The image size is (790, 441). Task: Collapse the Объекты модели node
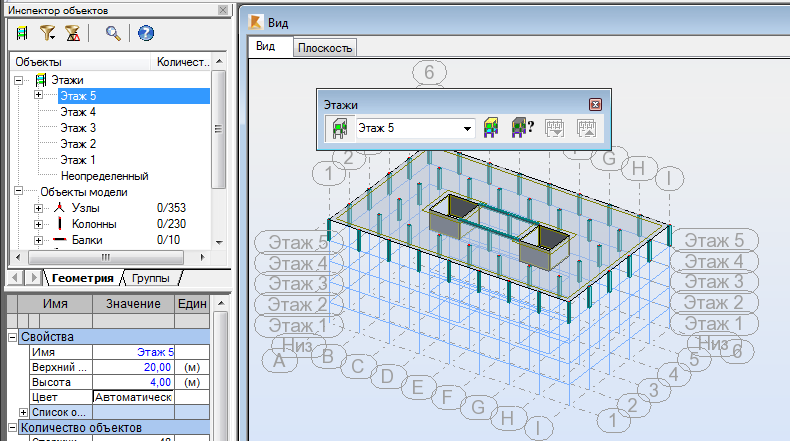point(19,191)
